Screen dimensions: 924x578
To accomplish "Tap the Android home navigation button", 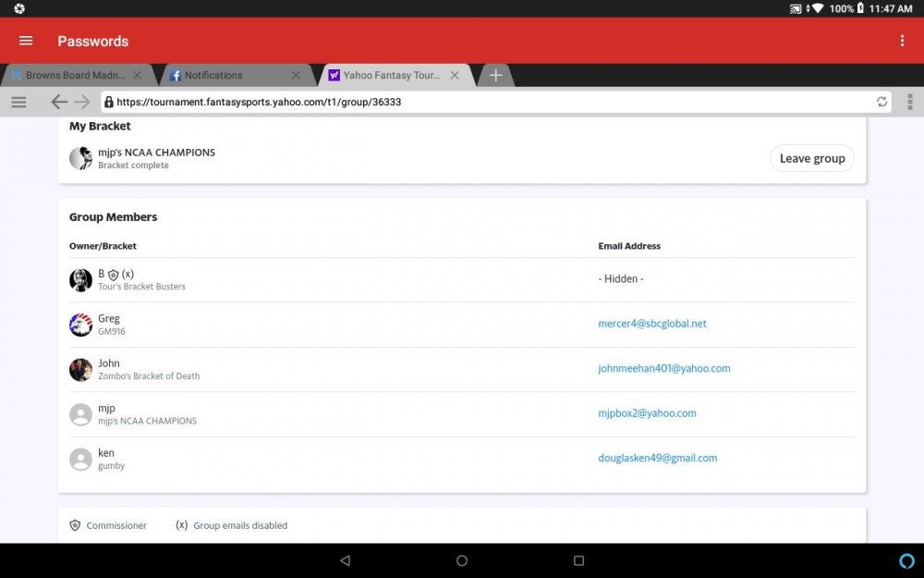I will 462,560.
